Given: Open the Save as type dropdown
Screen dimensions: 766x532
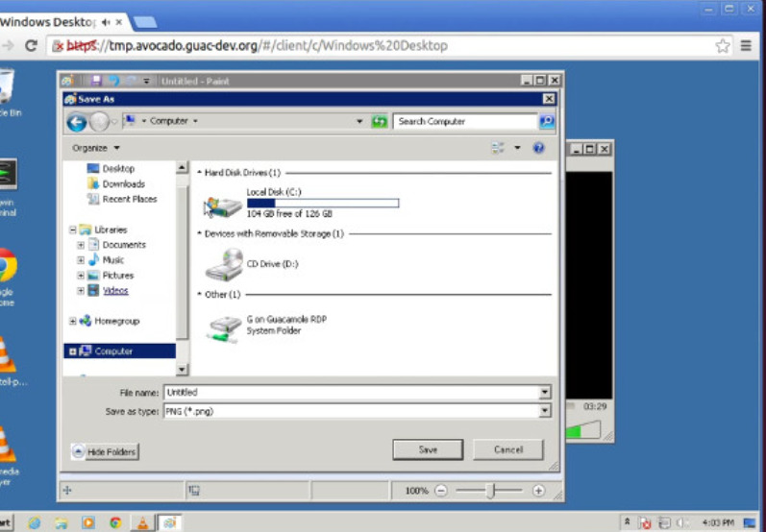Looking at the screenshot, I should point(545,411).
